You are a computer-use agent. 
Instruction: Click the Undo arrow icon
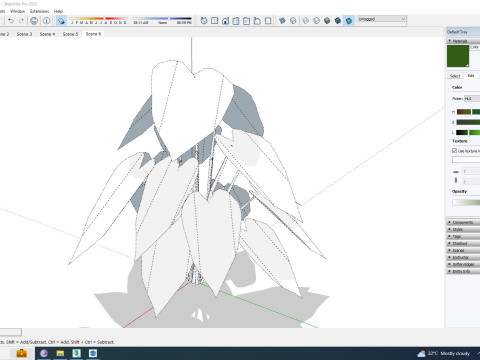[x=11, y=21]
